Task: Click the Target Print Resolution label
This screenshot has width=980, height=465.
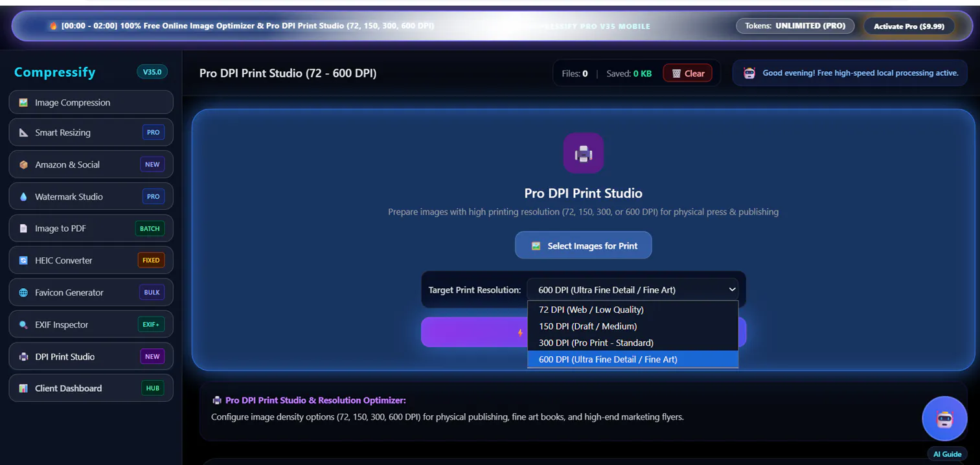Action: click(474, 290)
